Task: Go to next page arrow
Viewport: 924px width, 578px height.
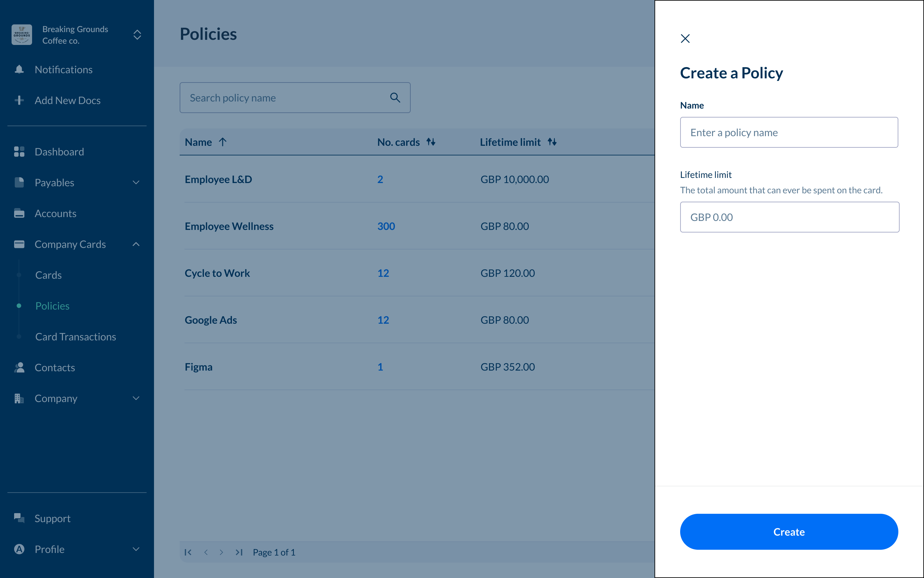Action: click(221, 552)
